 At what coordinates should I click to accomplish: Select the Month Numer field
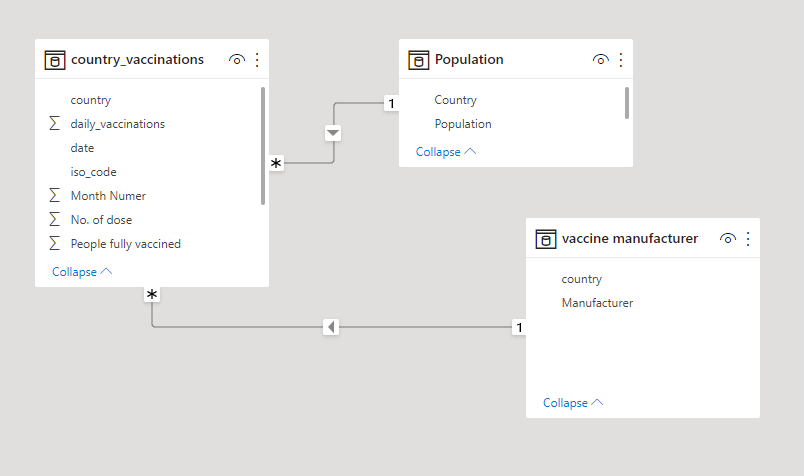(x=108, y=196)
